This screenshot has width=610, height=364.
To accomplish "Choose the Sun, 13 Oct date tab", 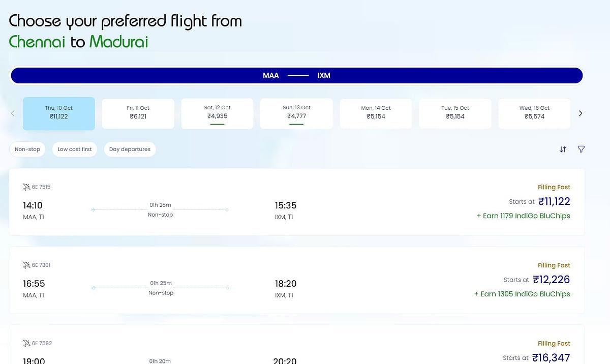I will click(x=296, y=113).
